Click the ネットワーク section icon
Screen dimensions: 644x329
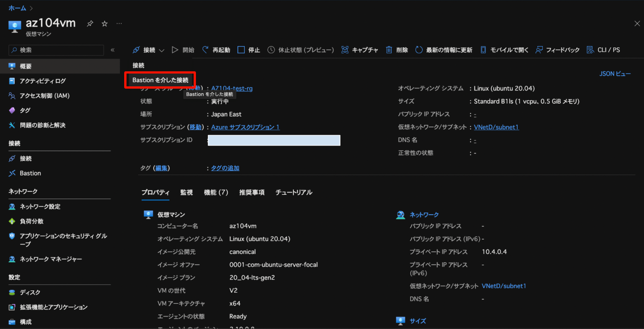click(x=401, y=215)
